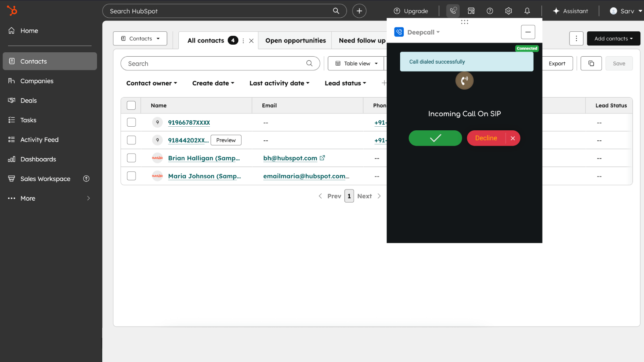The image size is (644, 362).
Task: Click the HubSpot sprocket logo
Action: point(12,10)
